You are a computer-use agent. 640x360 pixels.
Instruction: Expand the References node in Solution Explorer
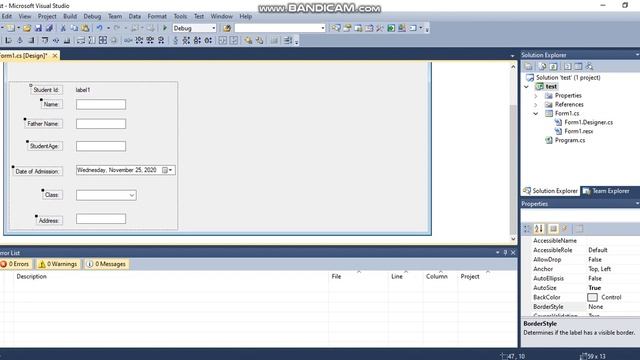click(536, 104)
